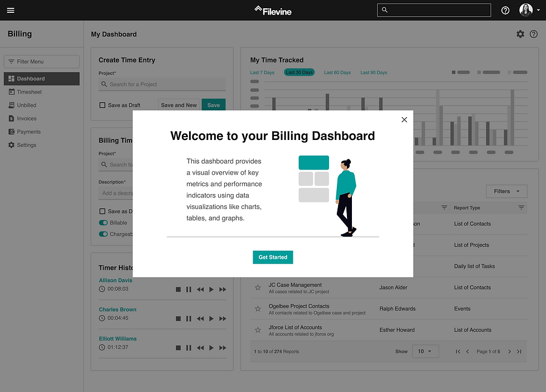Image resolution: width=546 pixels, height=392 pixels.
Task: Click List of Projects report type cell
Action: point(471,245)
